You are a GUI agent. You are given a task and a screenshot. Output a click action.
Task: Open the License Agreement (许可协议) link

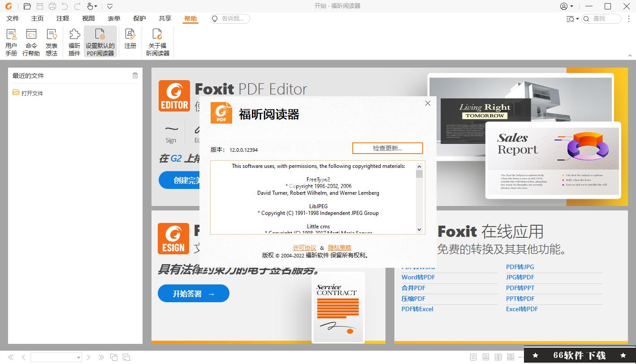[305, 248]
